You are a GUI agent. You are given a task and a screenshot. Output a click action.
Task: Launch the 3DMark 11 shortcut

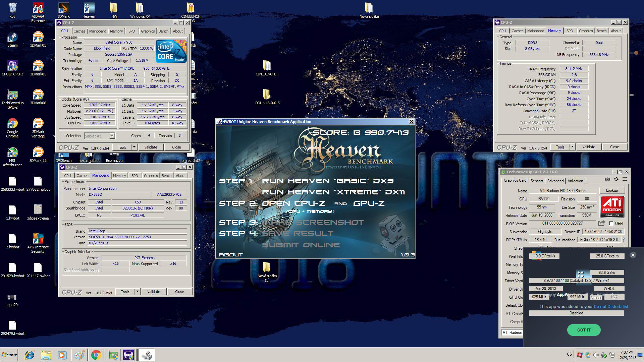[x=38, y=155]
